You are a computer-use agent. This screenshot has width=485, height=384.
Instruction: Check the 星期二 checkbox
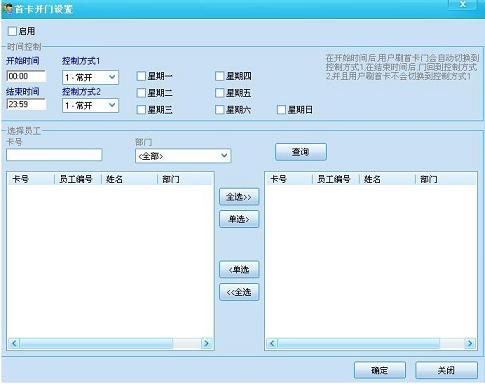141,93
